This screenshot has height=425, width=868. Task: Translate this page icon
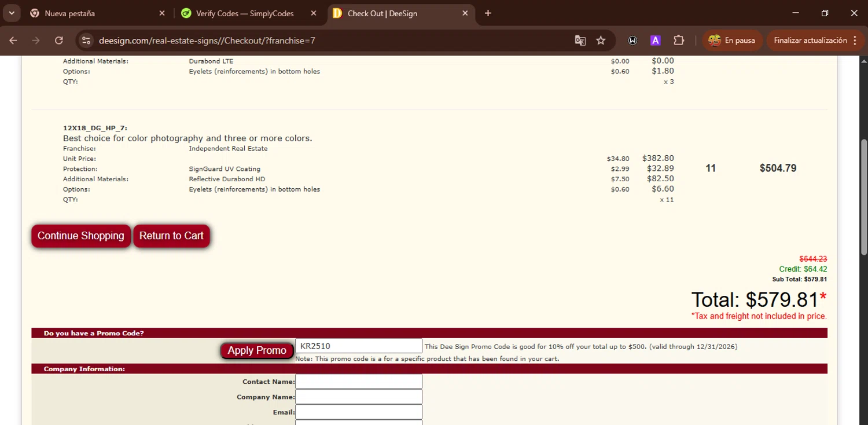pyautogui.click(x=580, y=41)
